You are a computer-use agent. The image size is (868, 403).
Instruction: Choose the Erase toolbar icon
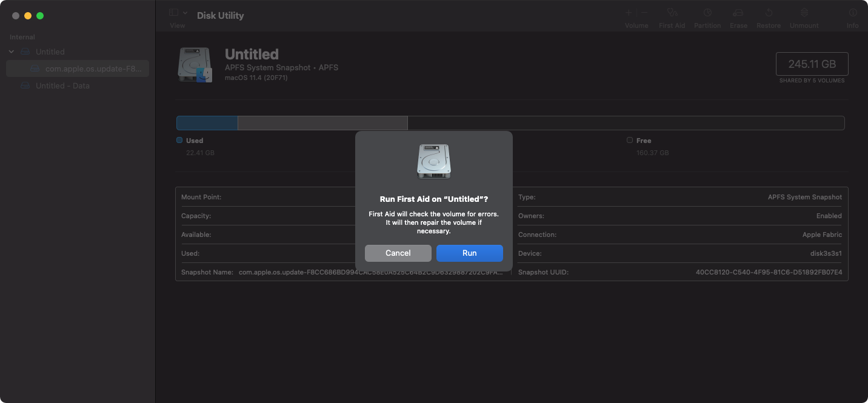pyautogui.click(x=738, y=13)
